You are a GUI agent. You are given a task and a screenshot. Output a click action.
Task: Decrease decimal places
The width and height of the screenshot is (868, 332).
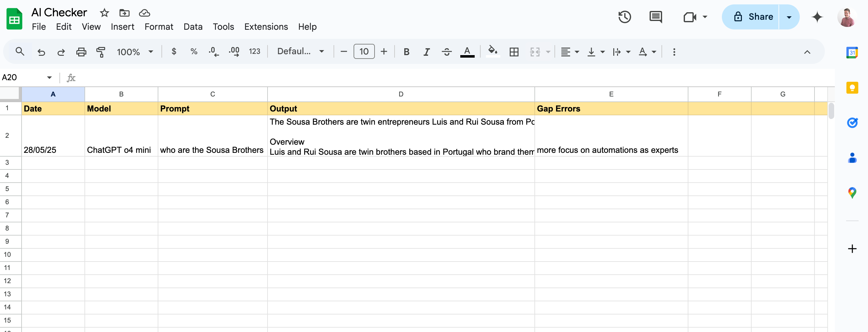pos(214,52)
